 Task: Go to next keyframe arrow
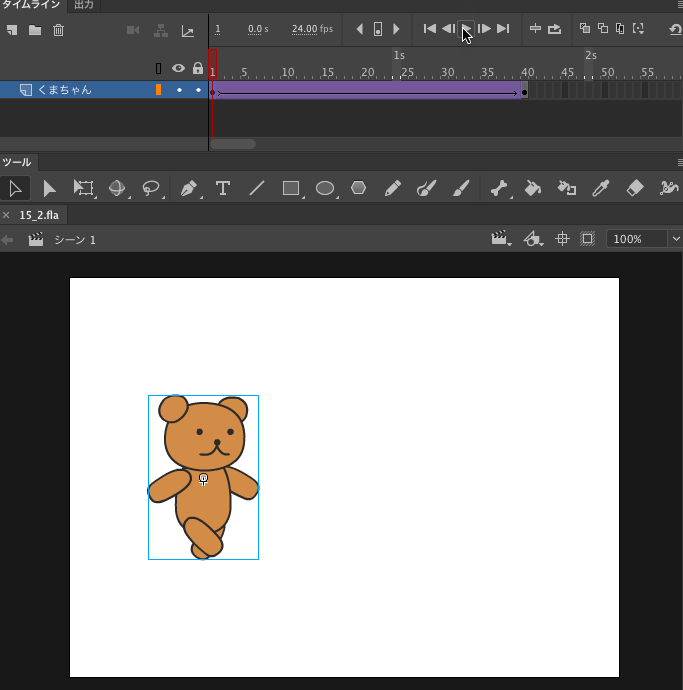[x=396, y=29]
